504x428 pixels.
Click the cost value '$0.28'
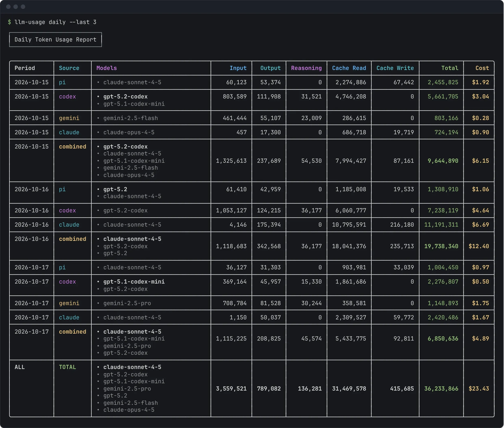tap(480, 118)
